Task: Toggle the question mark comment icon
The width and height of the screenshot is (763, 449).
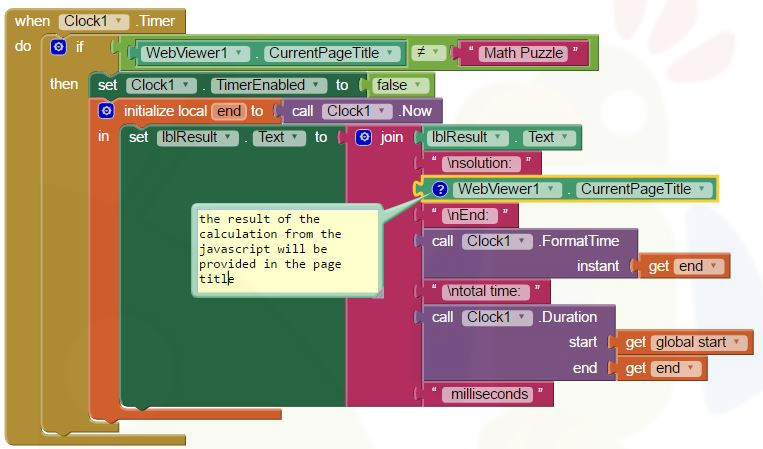Action: [x=439, y=189]
